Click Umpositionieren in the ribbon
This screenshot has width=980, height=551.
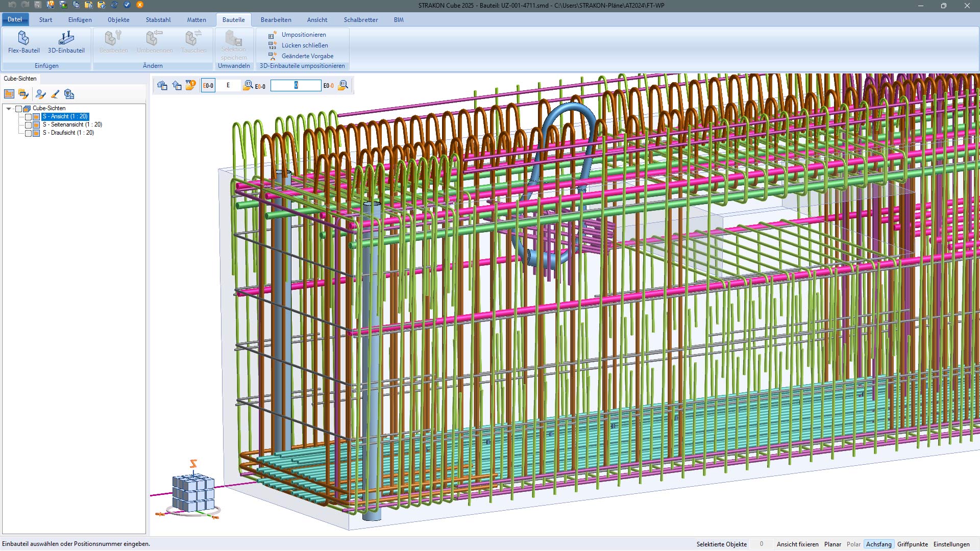tap(298, 35)
